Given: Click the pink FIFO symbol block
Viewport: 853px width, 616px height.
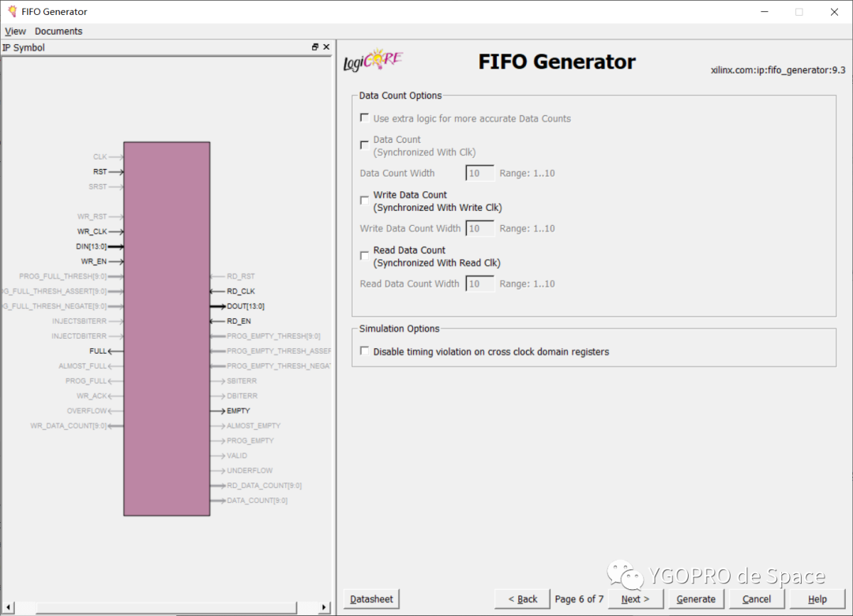Looking at the screenshot, I should [167, 329].
